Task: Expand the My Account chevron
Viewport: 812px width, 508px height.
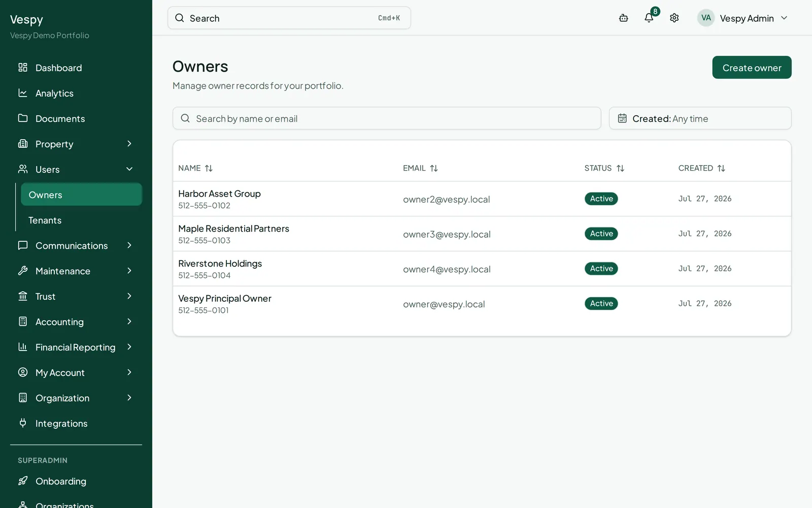Action: [x=129, y=372]
